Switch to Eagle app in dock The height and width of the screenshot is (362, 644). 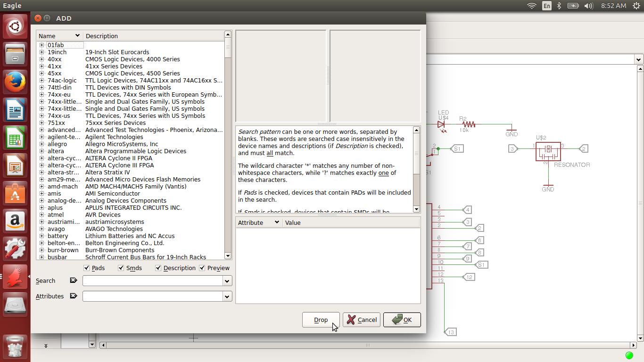tap(15, 277)
